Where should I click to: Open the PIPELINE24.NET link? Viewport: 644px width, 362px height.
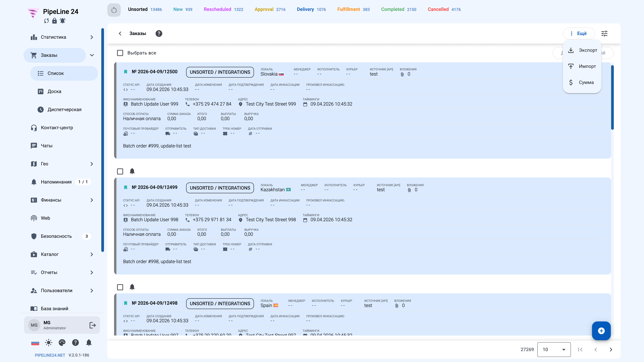tap(50, 355)
